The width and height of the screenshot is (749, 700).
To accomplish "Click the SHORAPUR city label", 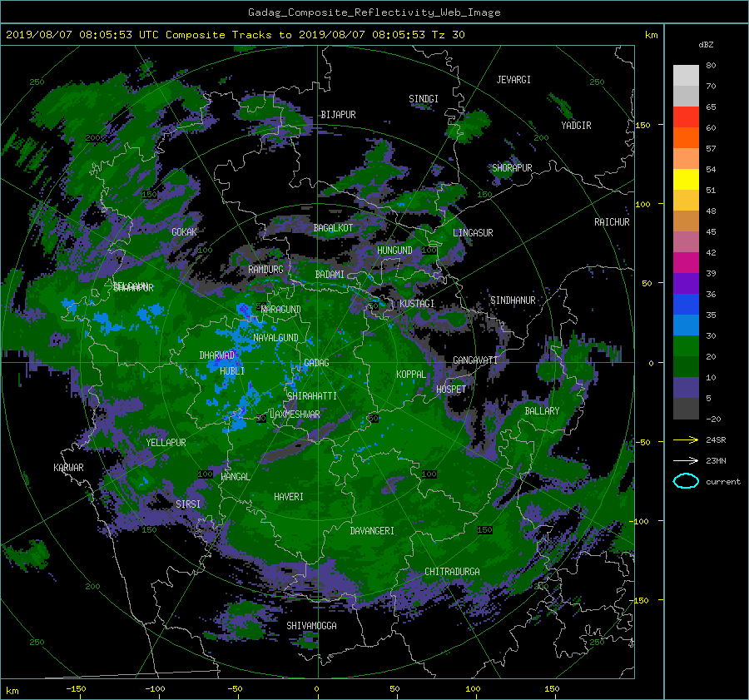I will 512,168.
